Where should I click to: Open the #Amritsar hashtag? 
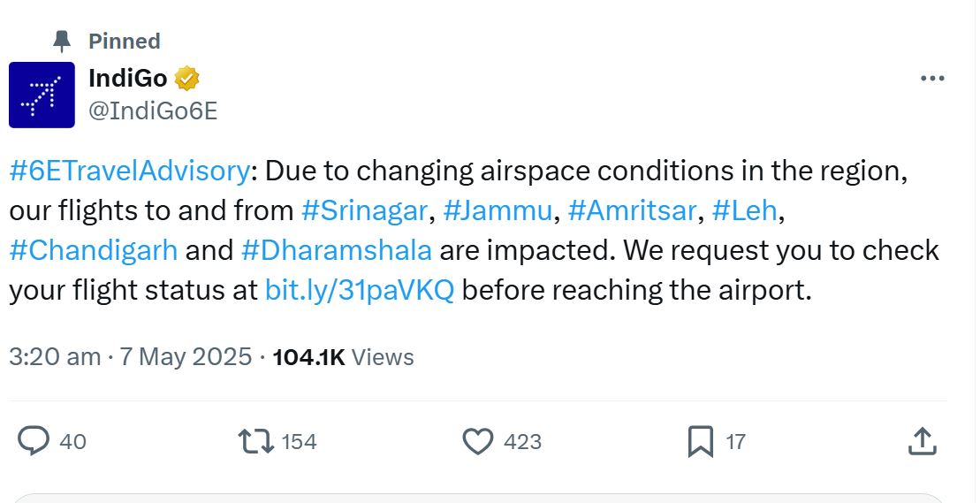(631, 210)
